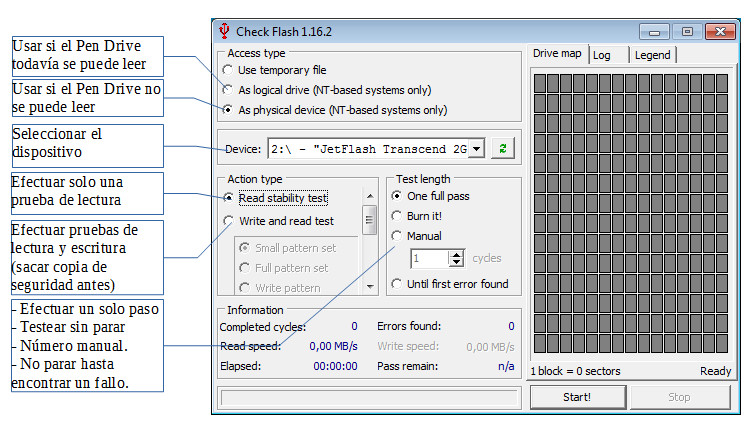The width and height of the screenshot is (756, 435).
Task: Decrease cycles with the spinner down arrow
Action: (456, 263)
